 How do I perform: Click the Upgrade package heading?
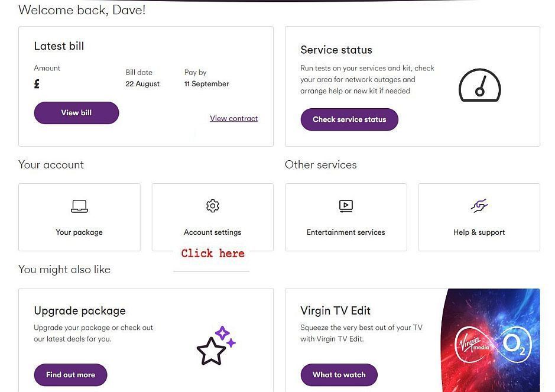pyautogui.click(x=80, y=310)
